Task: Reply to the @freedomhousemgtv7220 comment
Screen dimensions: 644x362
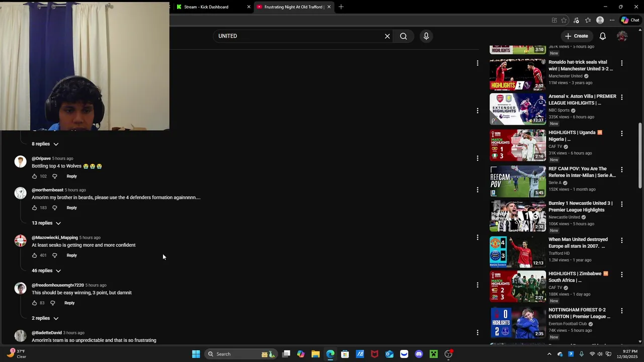Action: click(x=69, y=303)
